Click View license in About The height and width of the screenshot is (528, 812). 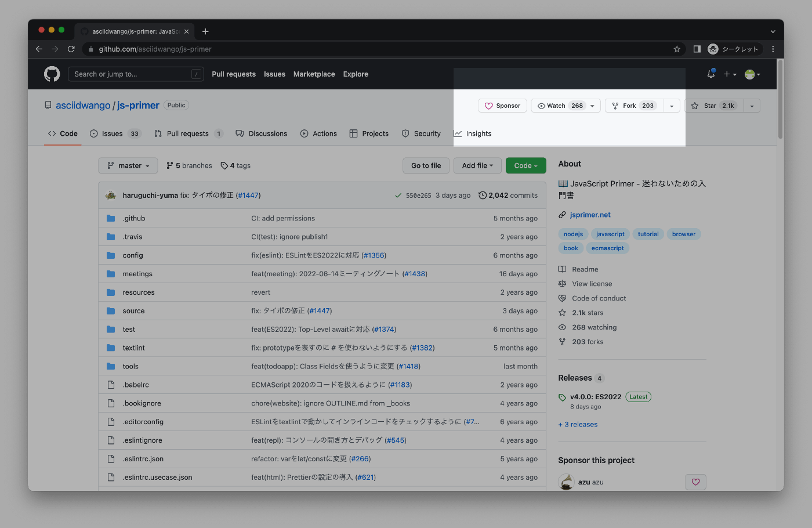tap(592, 284)
